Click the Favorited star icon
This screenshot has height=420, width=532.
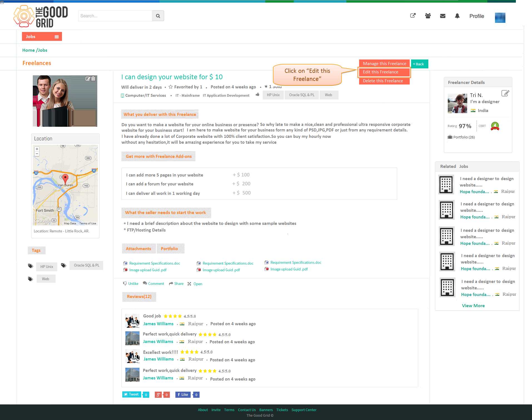click(x=171, y=87)
